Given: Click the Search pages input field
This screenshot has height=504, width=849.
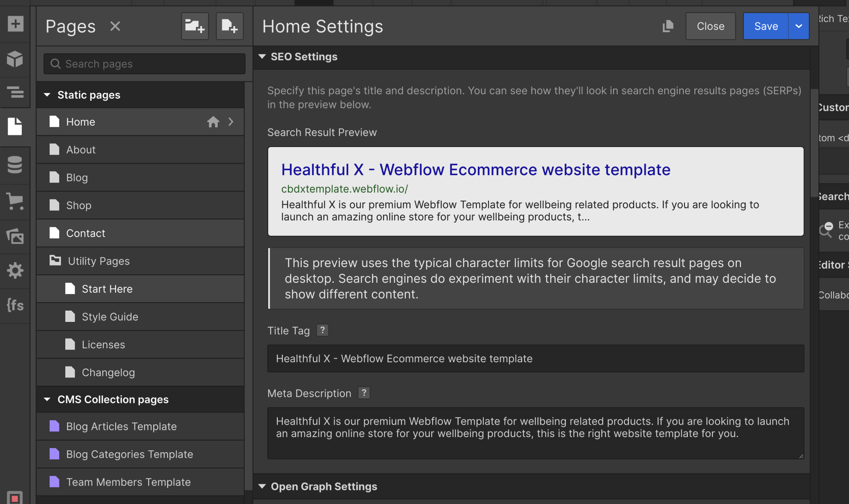Looking at the screenshot, I should (144, 64).
